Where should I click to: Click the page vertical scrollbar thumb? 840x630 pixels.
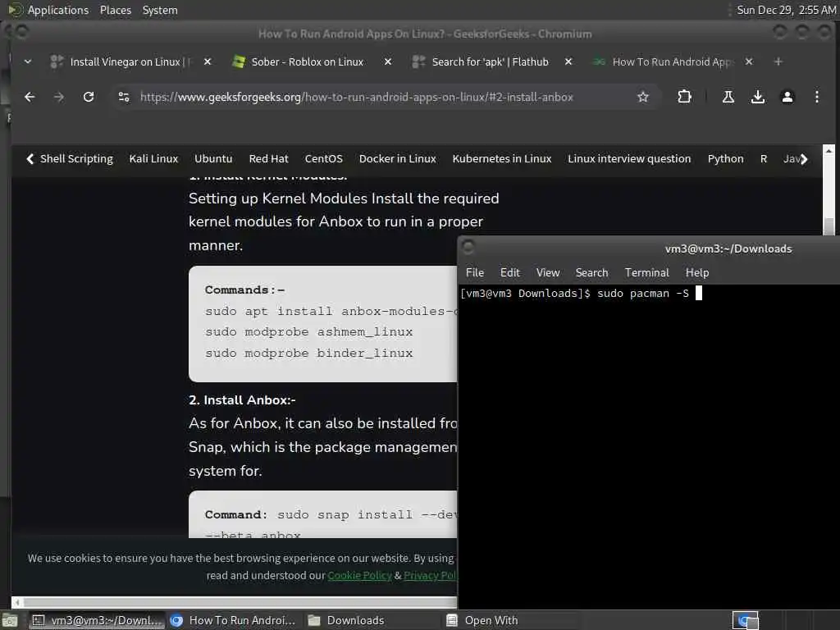[829, 226]
